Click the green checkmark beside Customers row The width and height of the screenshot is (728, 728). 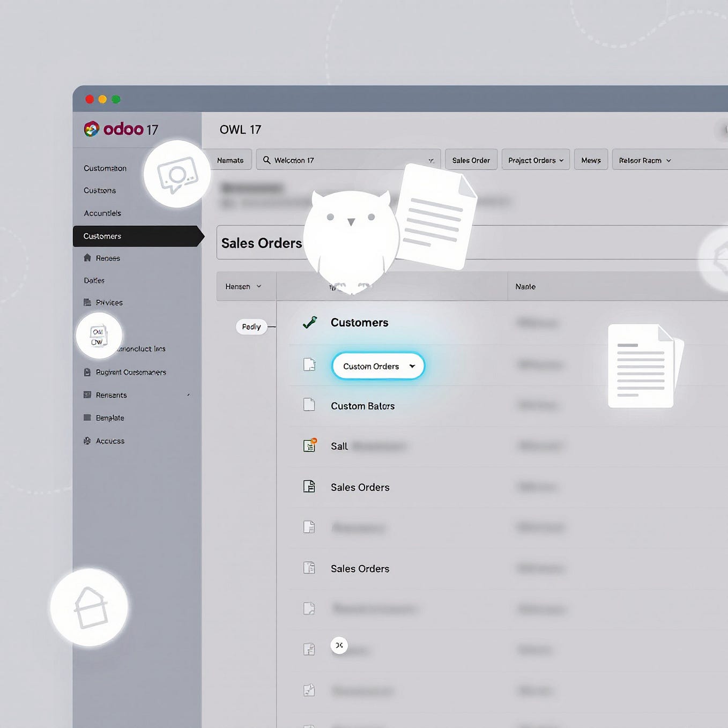coord(309,322)
